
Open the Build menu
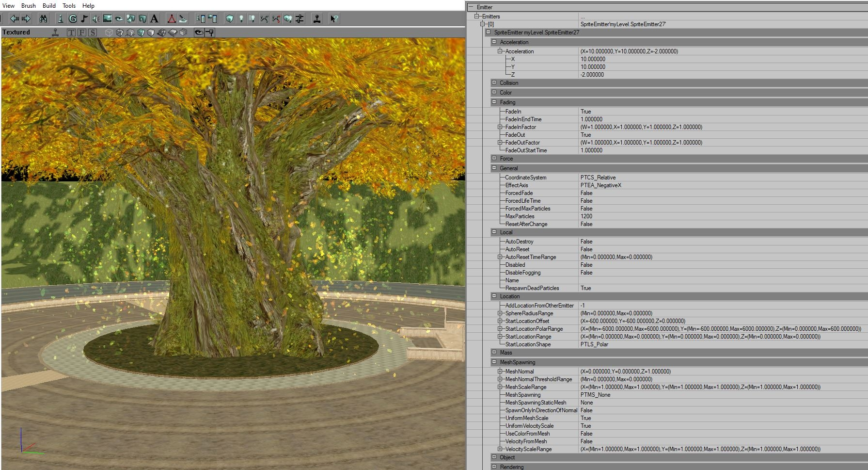click(49, 5)
